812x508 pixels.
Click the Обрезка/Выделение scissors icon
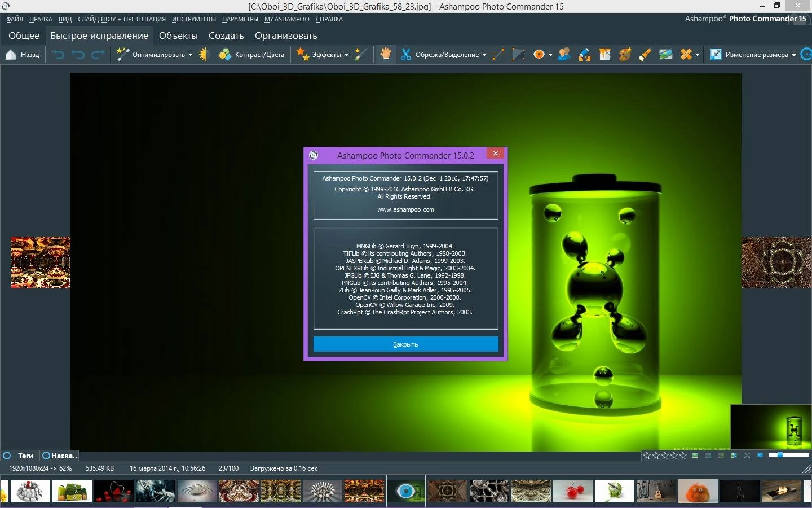[406, 55]
